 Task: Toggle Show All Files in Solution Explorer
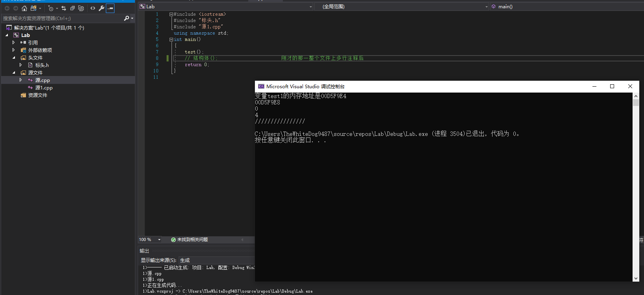coord(81,8)
